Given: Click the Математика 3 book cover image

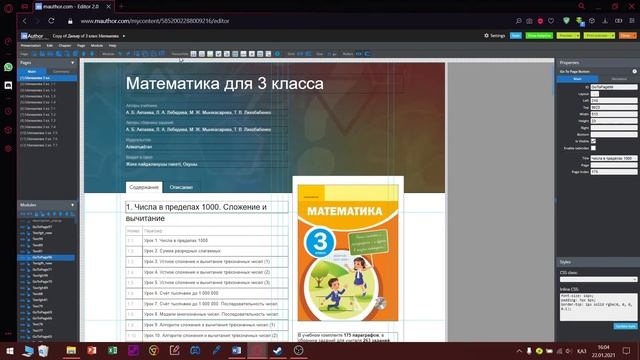Looking at the screenshot, I should [x=348, y=253].
